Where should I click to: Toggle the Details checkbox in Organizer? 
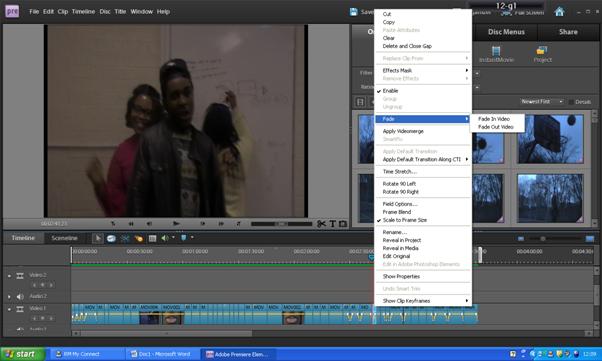pos(571,102)
